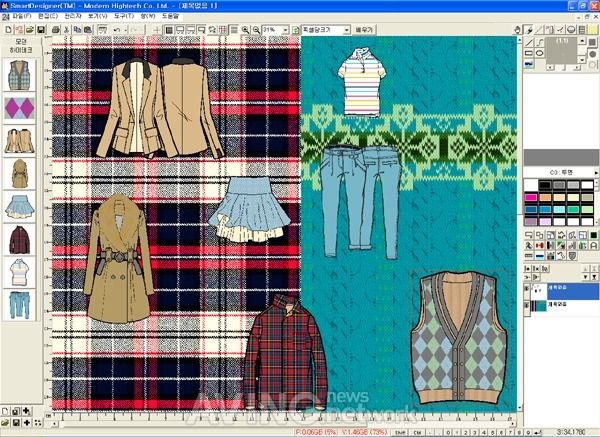Select the square brush tip shape
Viewport: 600px width, 437px height.
[592, 42]
